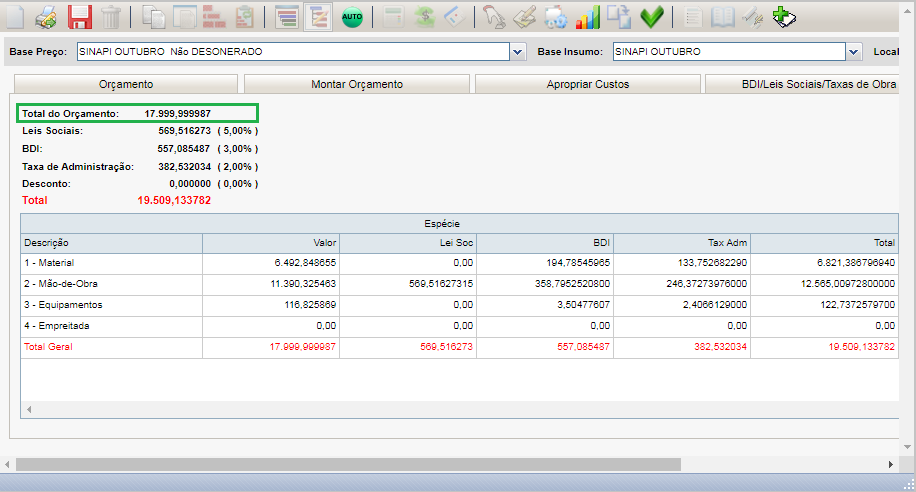Click the green AUTO button
This screenshot has height=492, width=916.
tap(352, 17)
